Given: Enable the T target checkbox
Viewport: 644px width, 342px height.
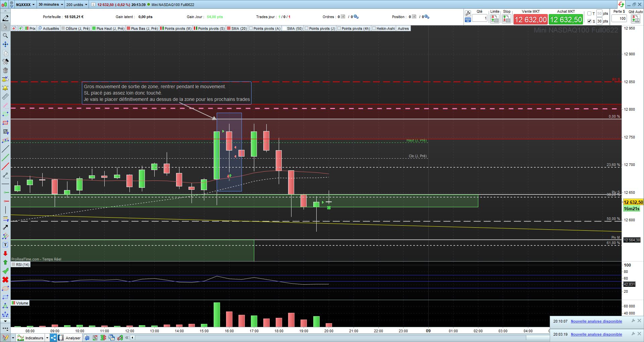Looking at the screenshot, I should pos(589,14).
